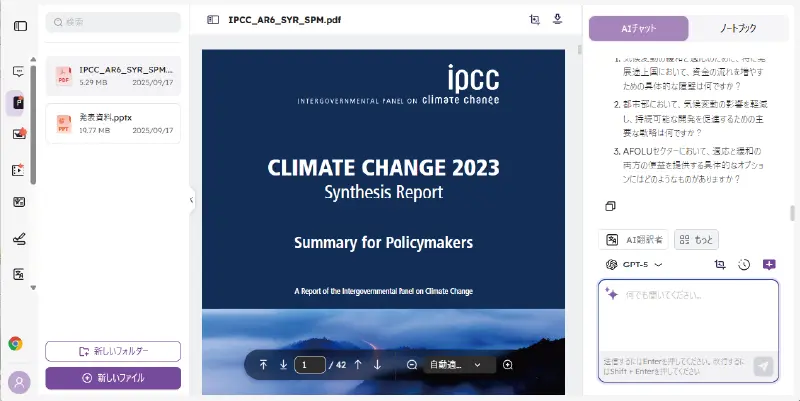Open the 自動適 zoom level dropdown
This screenshot has width=800, height=401.
(459, 365)
